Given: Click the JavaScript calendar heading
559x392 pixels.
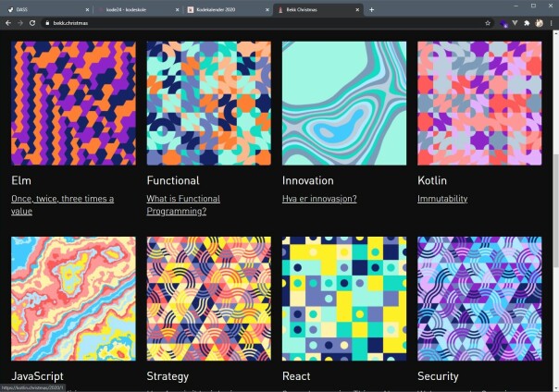Looking at the screenshot, I should pyautogui.click(x=37, y=376).
